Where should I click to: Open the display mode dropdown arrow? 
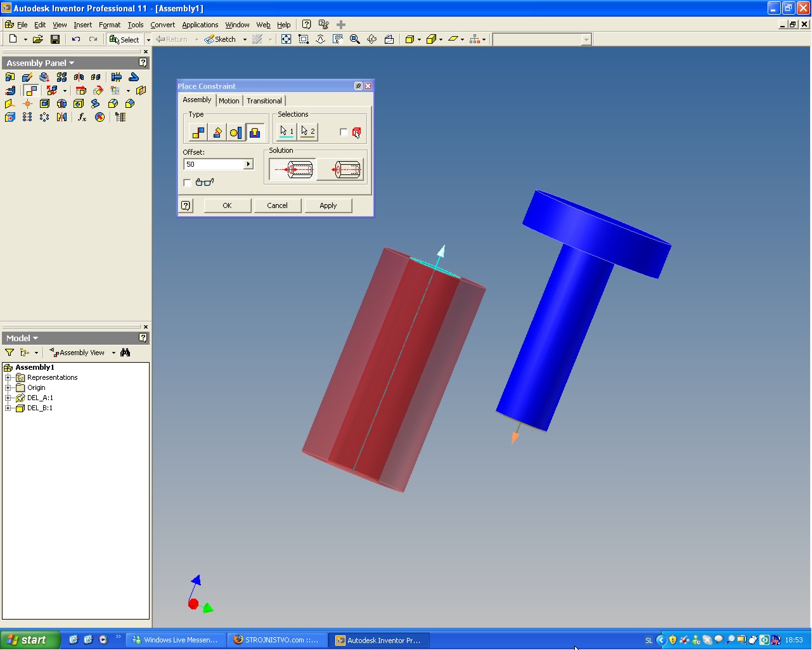[x=419, y=39]
